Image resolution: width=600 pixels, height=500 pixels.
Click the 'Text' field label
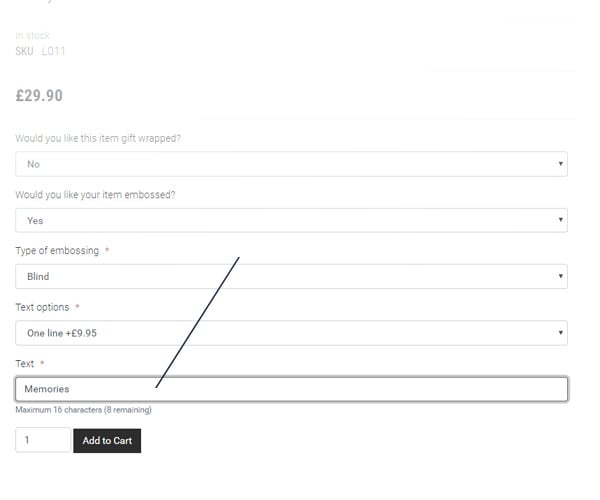pos(25,363)
